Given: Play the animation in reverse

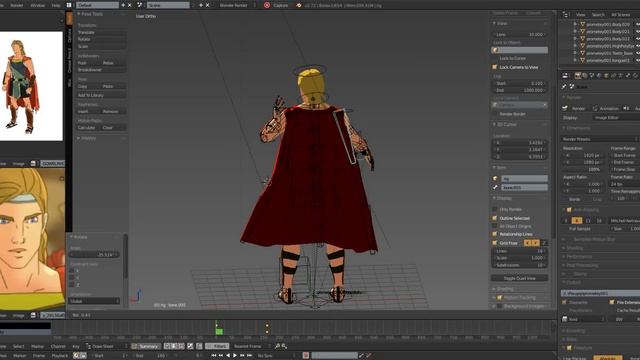Looking at the screenshot, I should pos(228,356).
